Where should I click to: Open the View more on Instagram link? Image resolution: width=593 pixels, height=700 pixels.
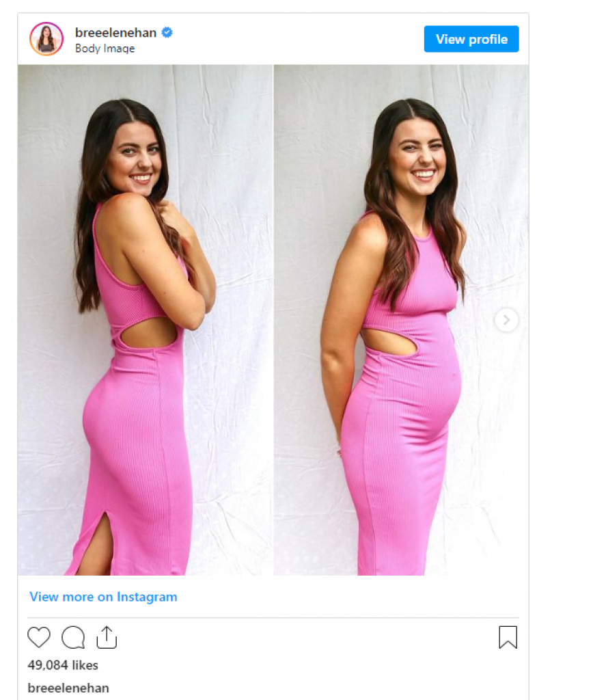pyautogui.click(x=103, y=597)
